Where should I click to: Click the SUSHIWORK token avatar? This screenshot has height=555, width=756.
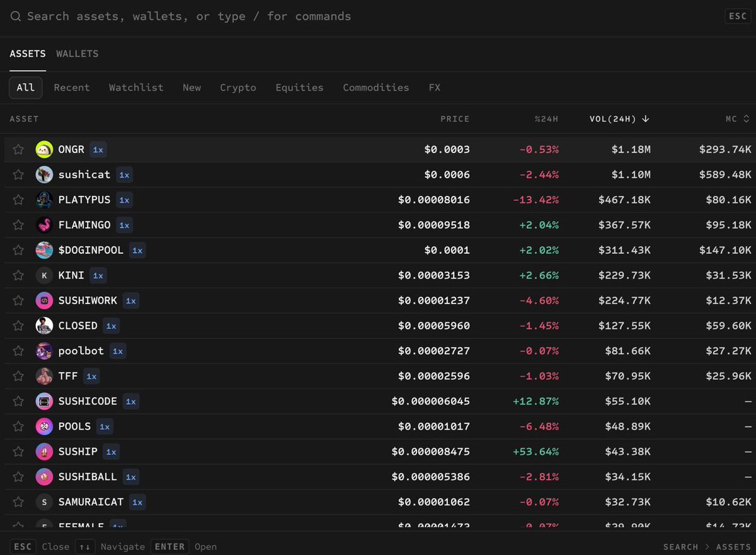pos(44,300)
